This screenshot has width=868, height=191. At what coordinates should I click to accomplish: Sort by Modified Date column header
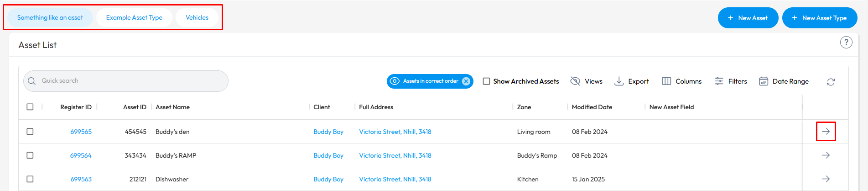point(592,107)
